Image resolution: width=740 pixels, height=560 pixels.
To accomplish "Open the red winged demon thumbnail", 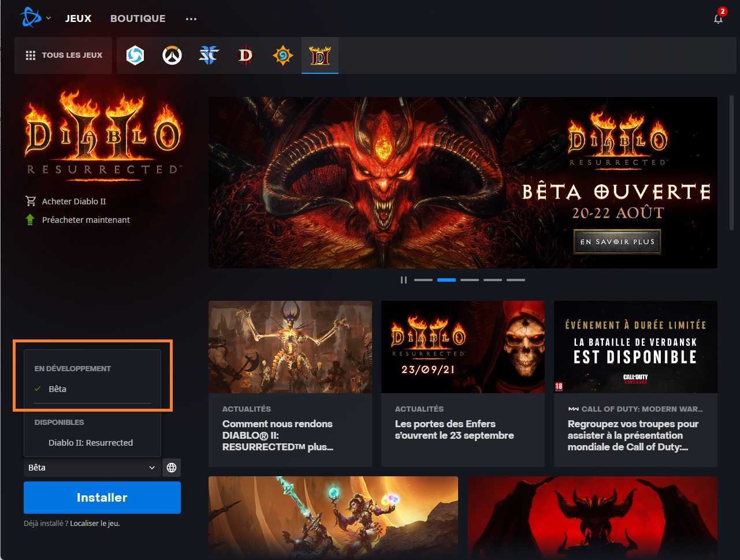I will (x=593, y=518).
